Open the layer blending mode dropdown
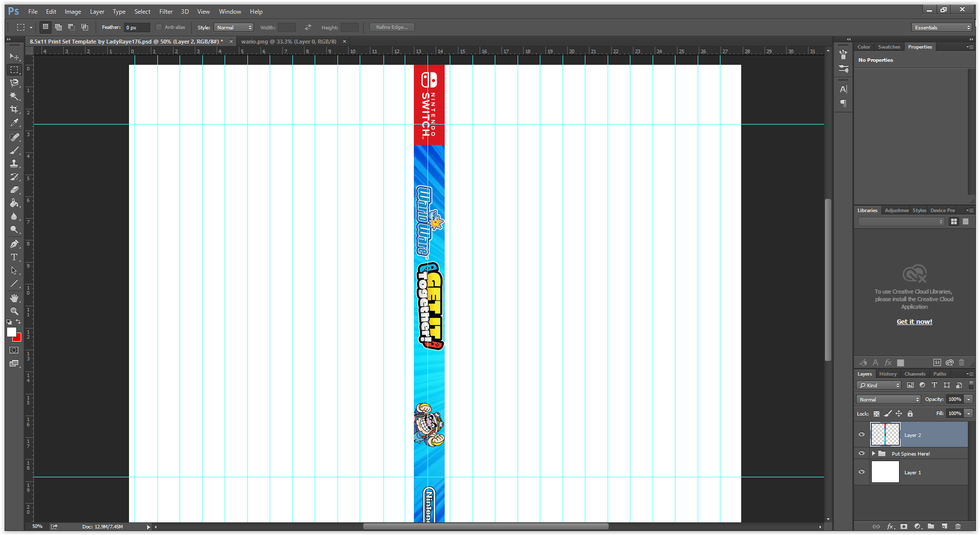Screen dimensions: 980x535 click(888, 399)
